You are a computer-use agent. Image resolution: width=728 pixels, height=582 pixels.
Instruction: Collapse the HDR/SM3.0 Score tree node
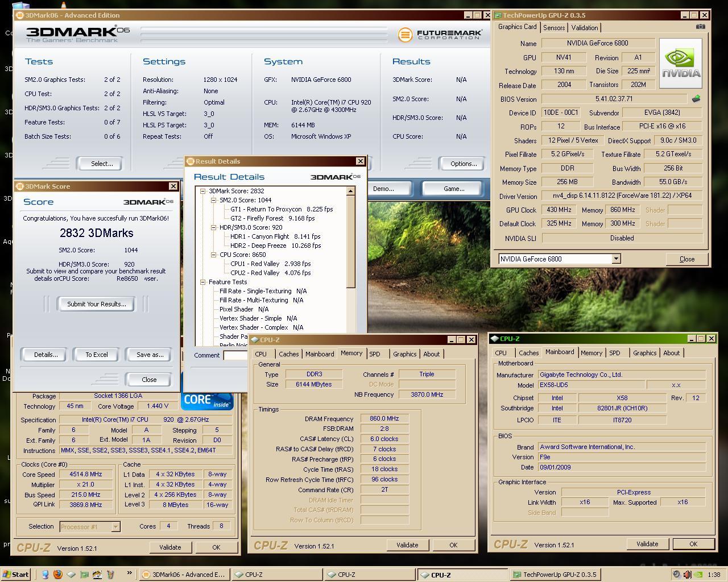point(214,227)
